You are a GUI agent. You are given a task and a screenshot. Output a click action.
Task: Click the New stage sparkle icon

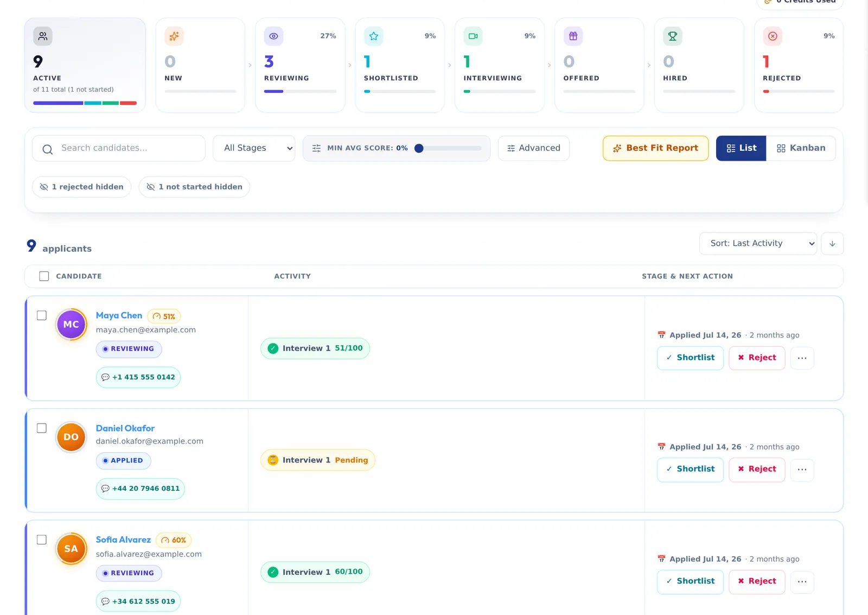tap(174, 36)
